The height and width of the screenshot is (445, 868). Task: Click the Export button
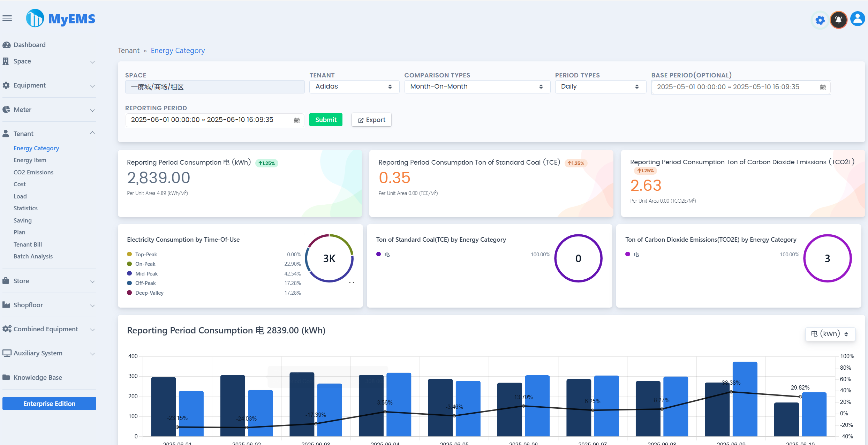point(371,120)
